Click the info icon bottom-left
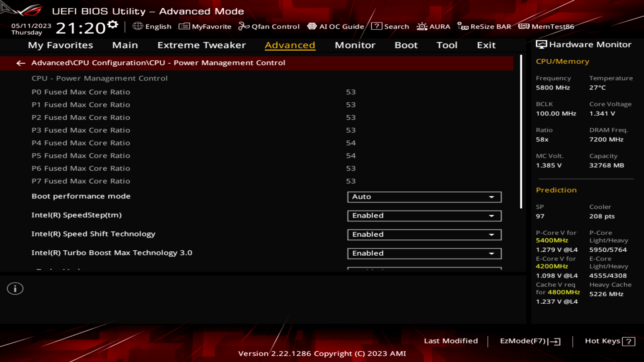This screenshot has height=362, width=644. 15,288
